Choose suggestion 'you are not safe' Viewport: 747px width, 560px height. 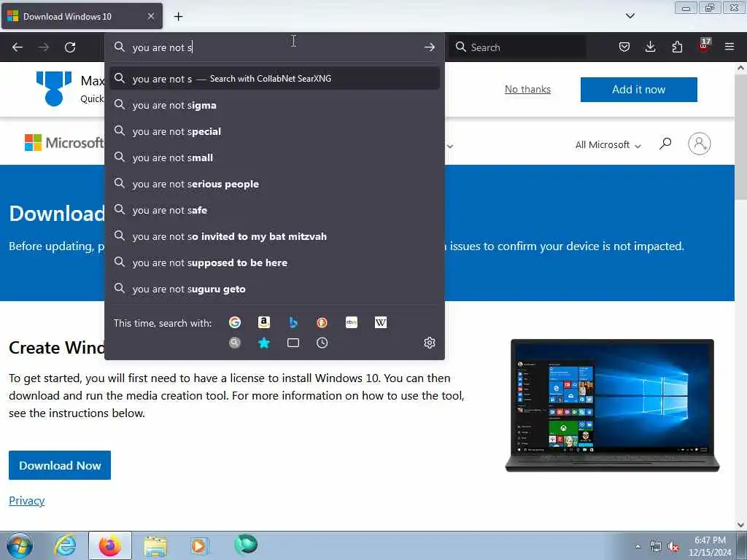pos(274,210)
